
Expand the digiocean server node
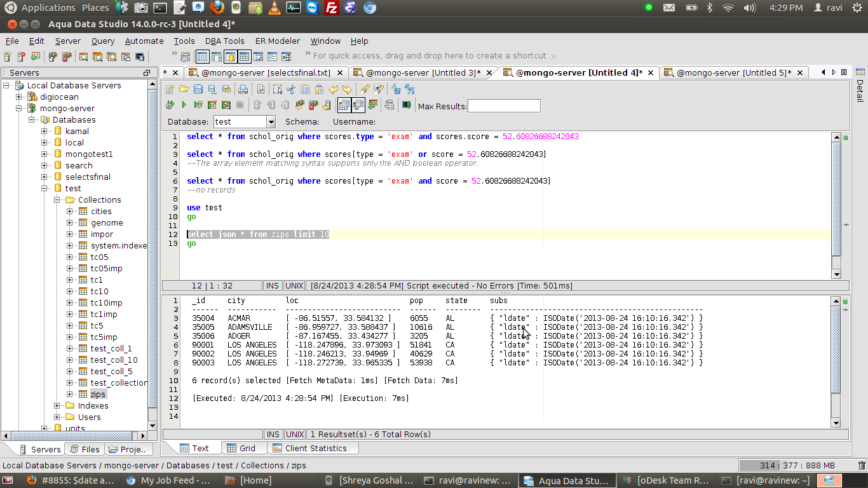click(19, 97)
